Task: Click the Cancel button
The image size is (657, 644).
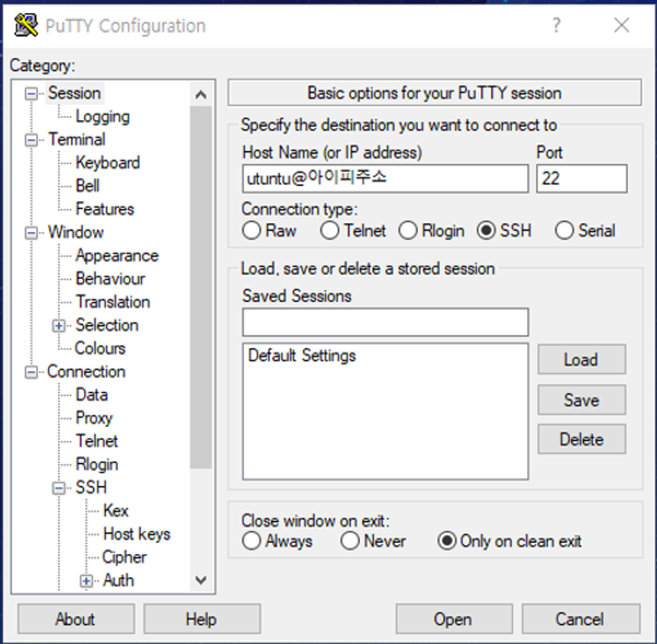Action: click(x=581, y=619)
